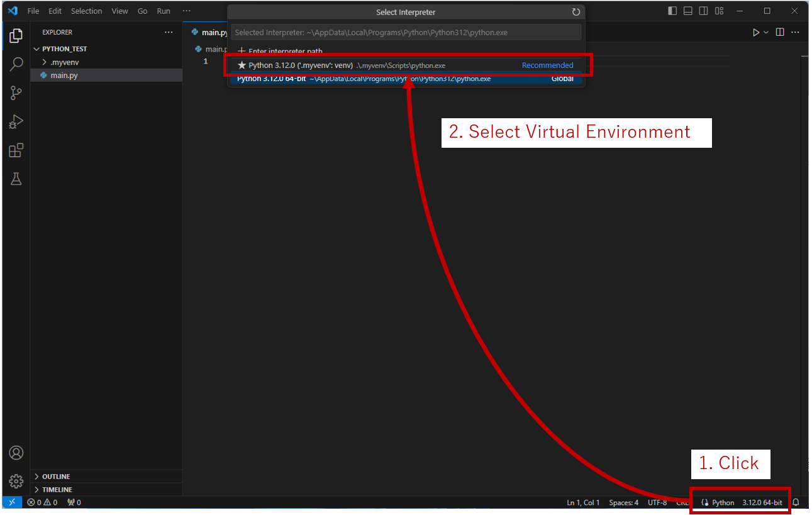Toggle Secondary Side Bar layout icon
Screen dimensions: 812x515
click(x=704, y=11)
